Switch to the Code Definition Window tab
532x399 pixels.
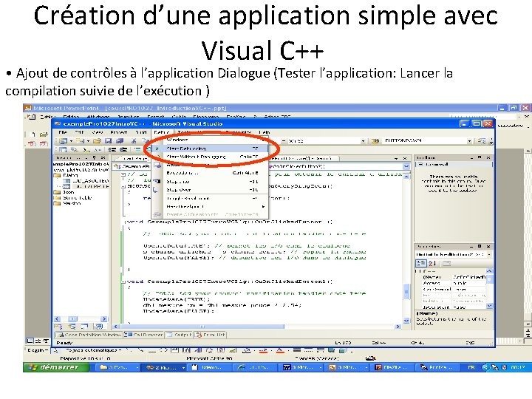pos(89,335)
